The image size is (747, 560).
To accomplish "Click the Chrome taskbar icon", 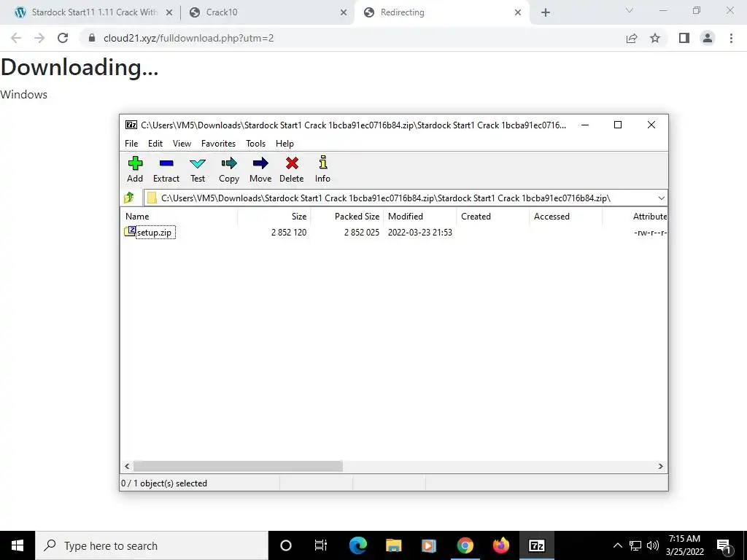I will pos(465,545).
